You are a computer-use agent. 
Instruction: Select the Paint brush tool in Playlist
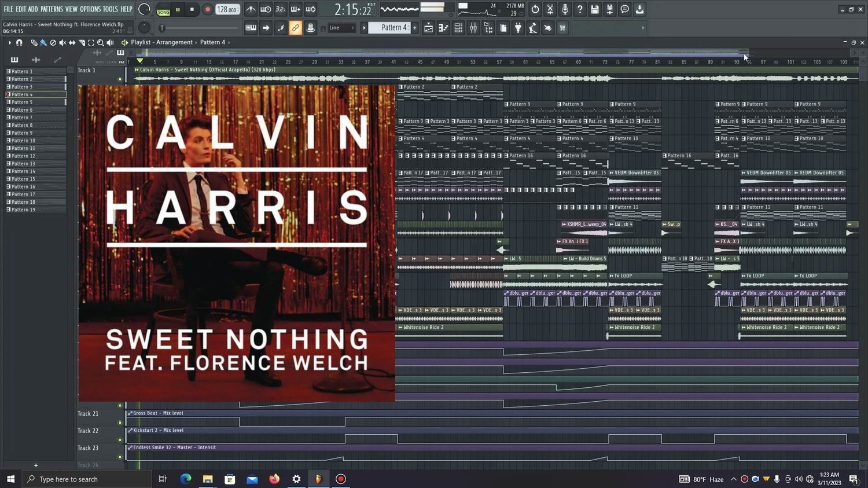pyautogui.click(x=43, y=42)
